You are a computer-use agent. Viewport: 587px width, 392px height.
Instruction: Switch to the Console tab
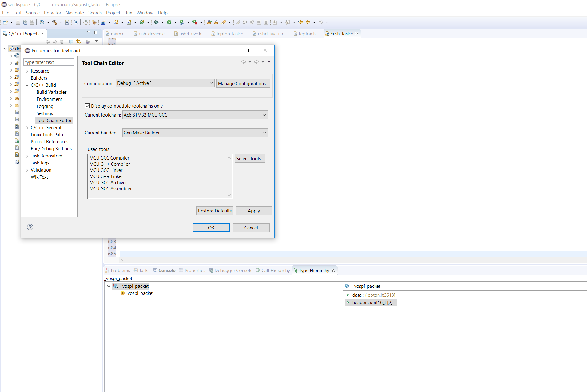tap(165, 270)
